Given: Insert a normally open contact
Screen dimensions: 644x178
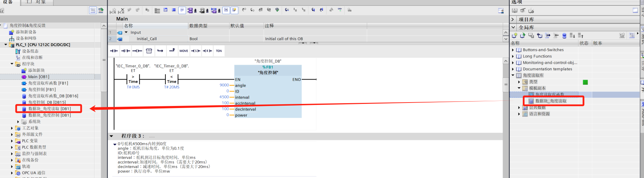Looking at the screenshot, I should [x=113, y=51].
